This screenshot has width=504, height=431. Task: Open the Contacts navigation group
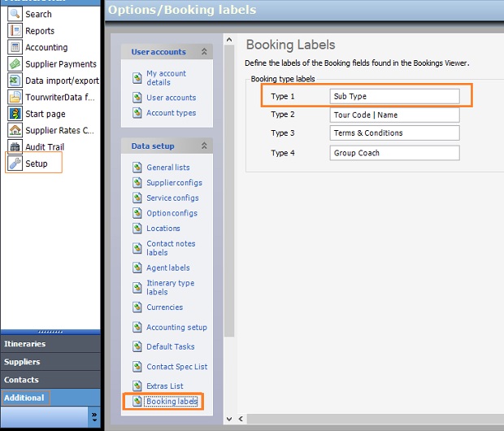[50, 380]
